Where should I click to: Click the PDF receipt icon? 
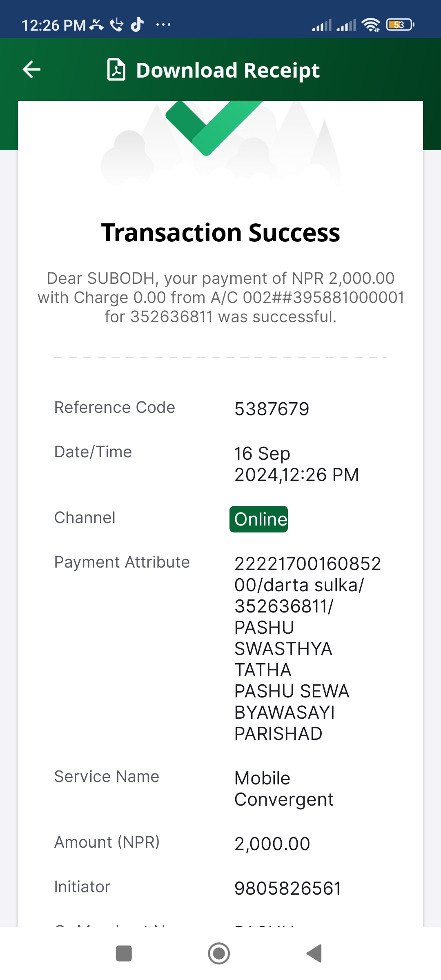116,69
